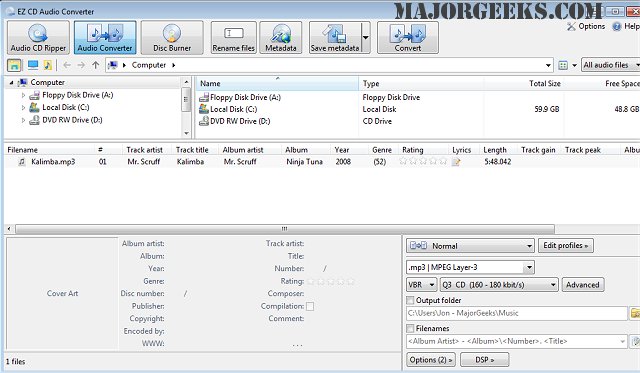
Task: Click the Save metadata icon
Action: pos(335,38)
